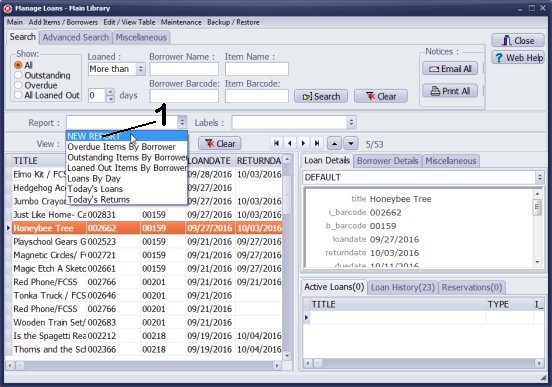Screen dimensions: 552x387
Task: Click the loans table vertical scrollbar
Action: pyautogui.click(x=287, y=257)
